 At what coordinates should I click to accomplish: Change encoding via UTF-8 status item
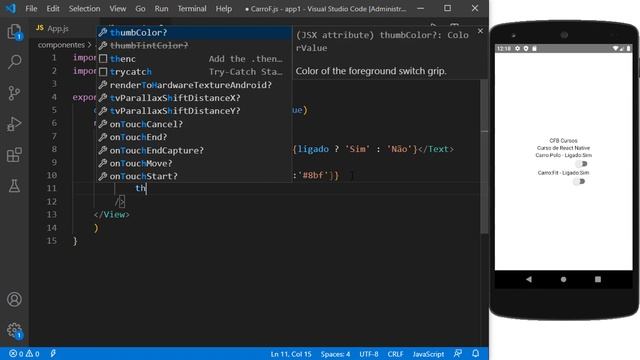tap(369, 354)
